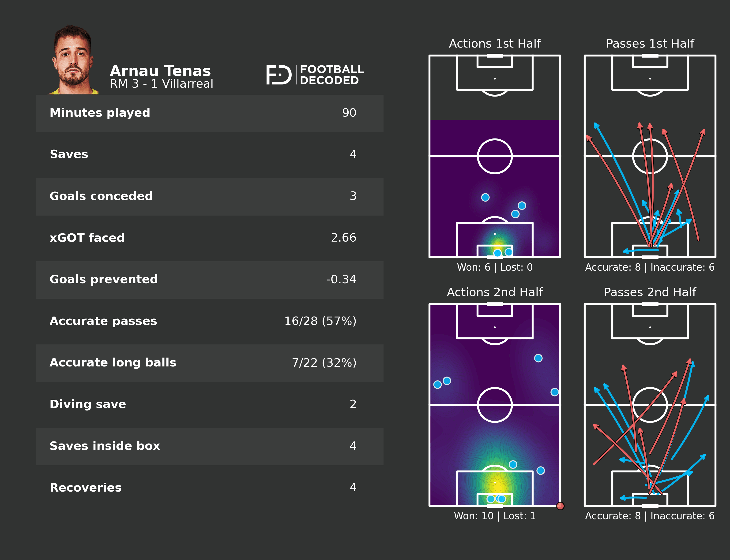This screenshot has width=730, height=560.
Task: Click the Actions 1st Half chart title
Action: coord(495,44)
